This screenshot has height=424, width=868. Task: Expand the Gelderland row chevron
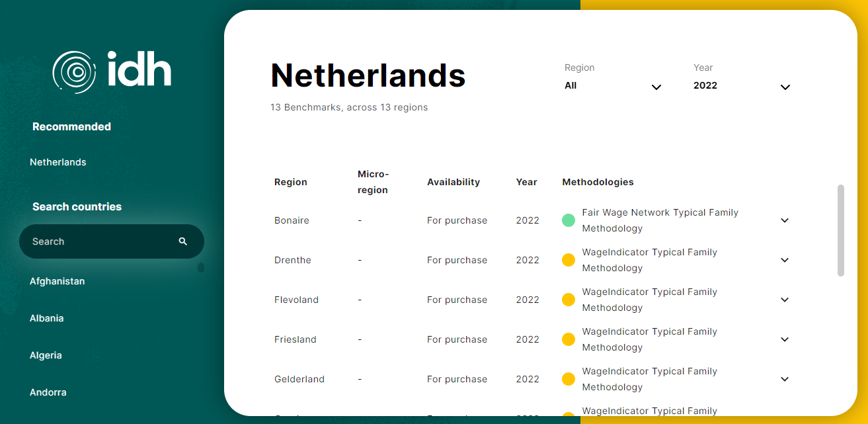[x=785, y=379]
